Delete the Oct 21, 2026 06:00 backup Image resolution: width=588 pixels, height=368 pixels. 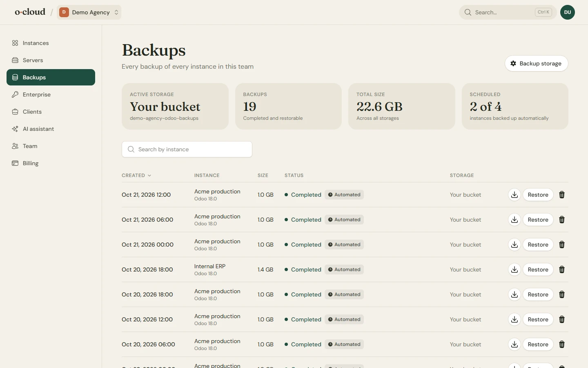click(562, 220)
